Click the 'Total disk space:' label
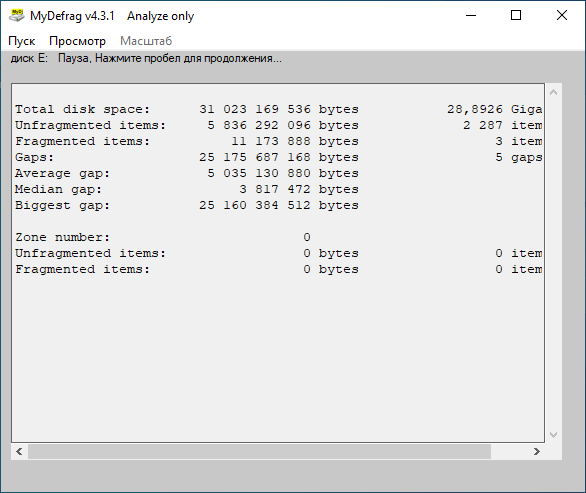 pos(83,109)
